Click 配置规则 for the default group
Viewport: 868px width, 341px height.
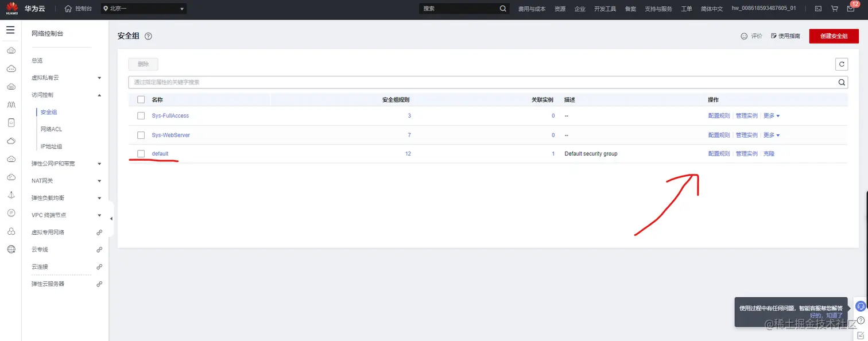719,154
